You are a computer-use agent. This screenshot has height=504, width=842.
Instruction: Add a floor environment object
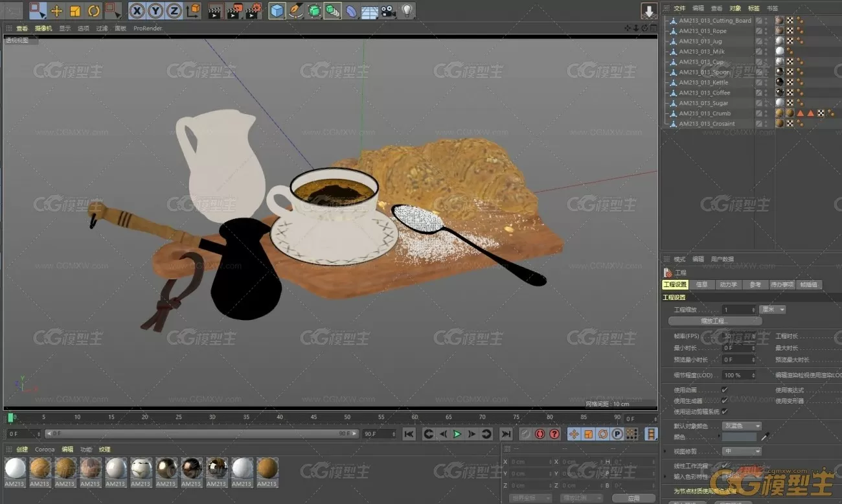coord(370,10)
